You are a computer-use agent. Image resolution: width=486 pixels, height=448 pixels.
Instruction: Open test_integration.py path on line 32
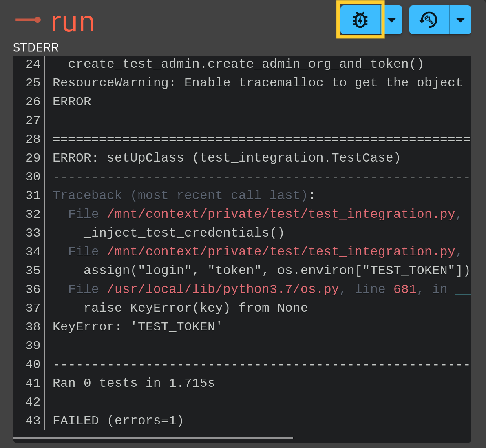pos(281,214)
